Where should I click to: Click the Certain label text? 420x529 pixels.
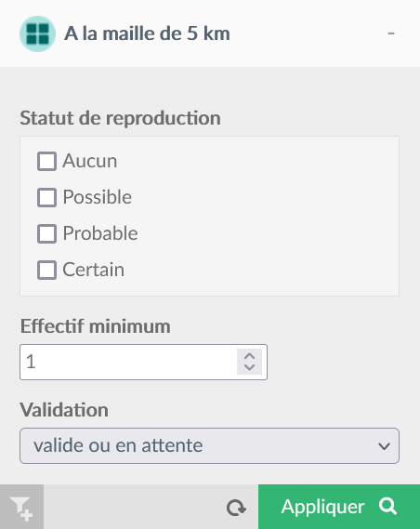93,270
